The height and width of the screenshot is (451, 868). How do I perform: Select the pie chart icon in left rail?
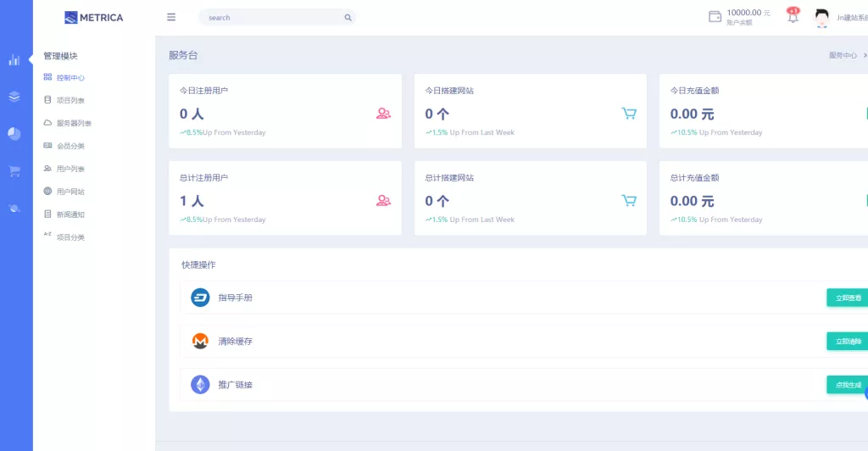14,134
